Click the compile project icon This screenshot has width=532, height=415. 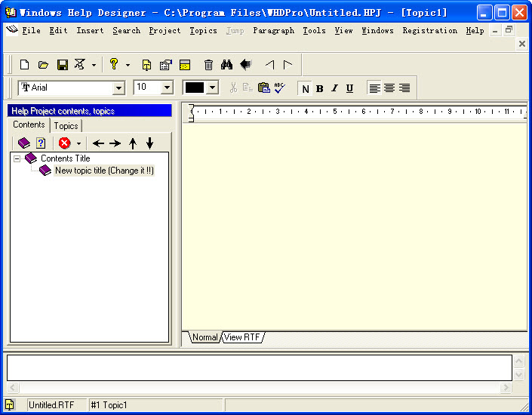[x=80, y=64]
